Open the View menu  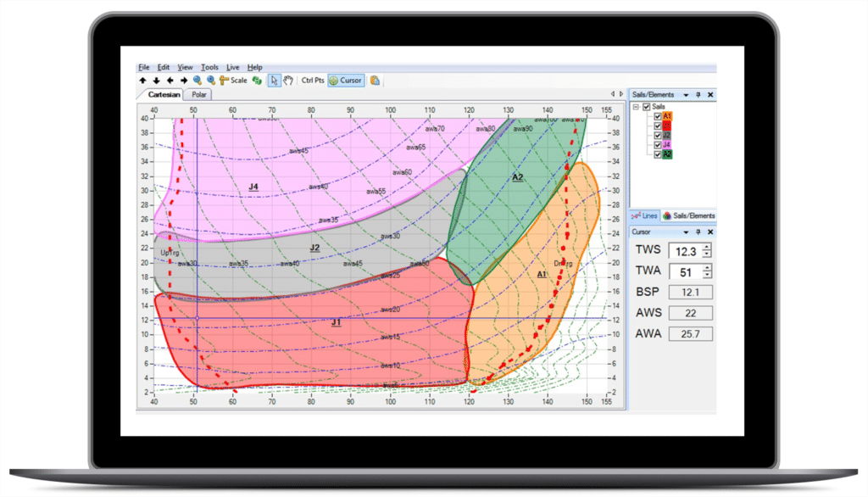[185, 67]
